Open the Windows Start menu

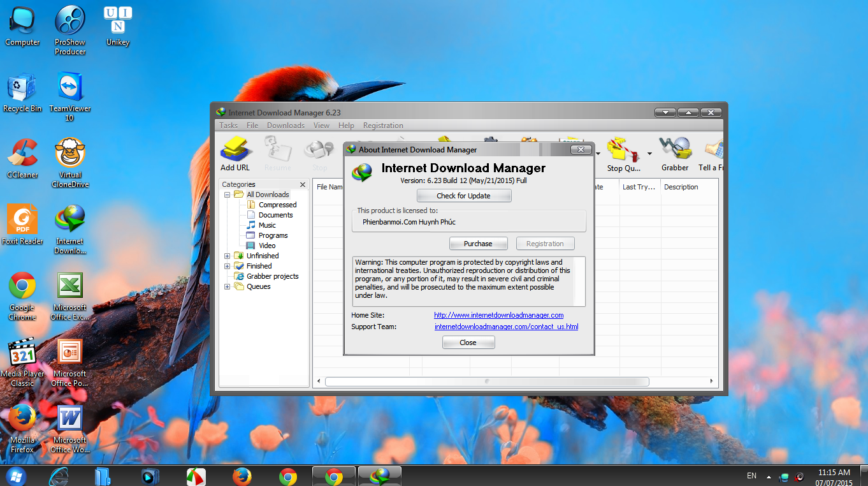point(15,476)
